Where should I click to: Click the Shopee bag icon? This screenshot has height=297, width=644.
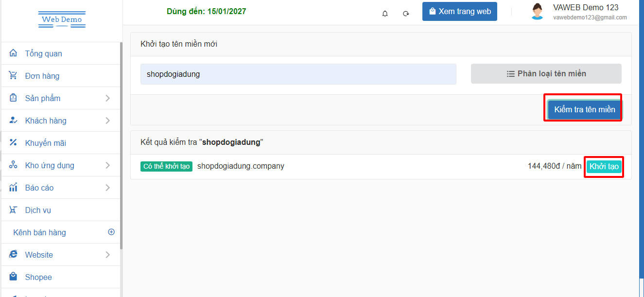tap(13, 277)
